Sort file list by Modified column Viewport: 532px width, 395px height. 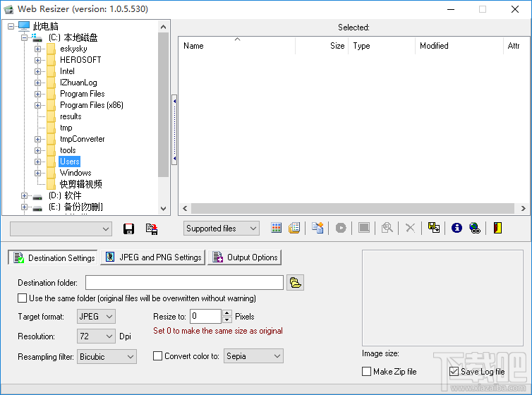click(x=459, y=45)
